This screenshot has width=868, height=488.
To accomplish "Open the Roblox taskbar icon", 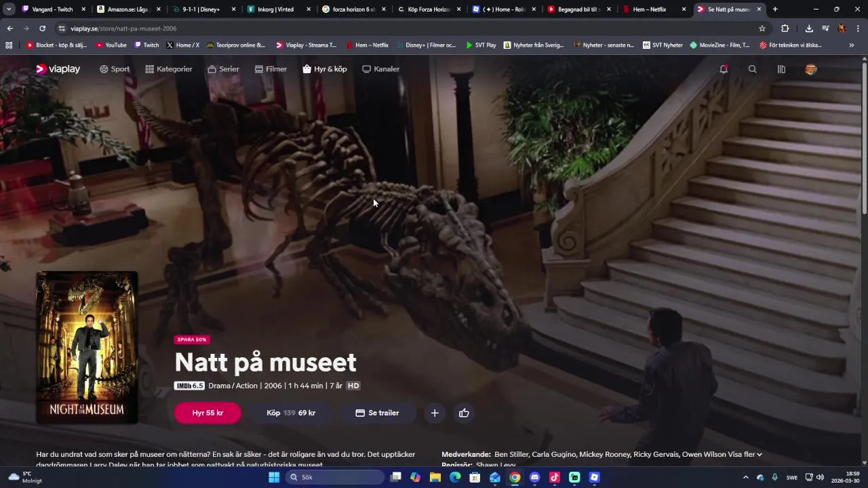I will (x=594, y=477).
